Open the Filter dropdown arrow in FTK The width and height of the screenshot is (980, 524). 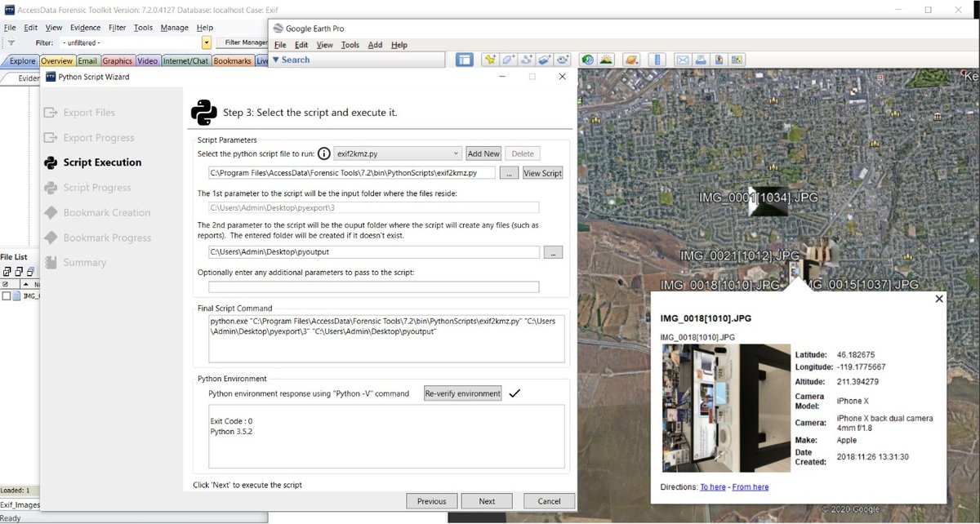(x=207, y=42)
